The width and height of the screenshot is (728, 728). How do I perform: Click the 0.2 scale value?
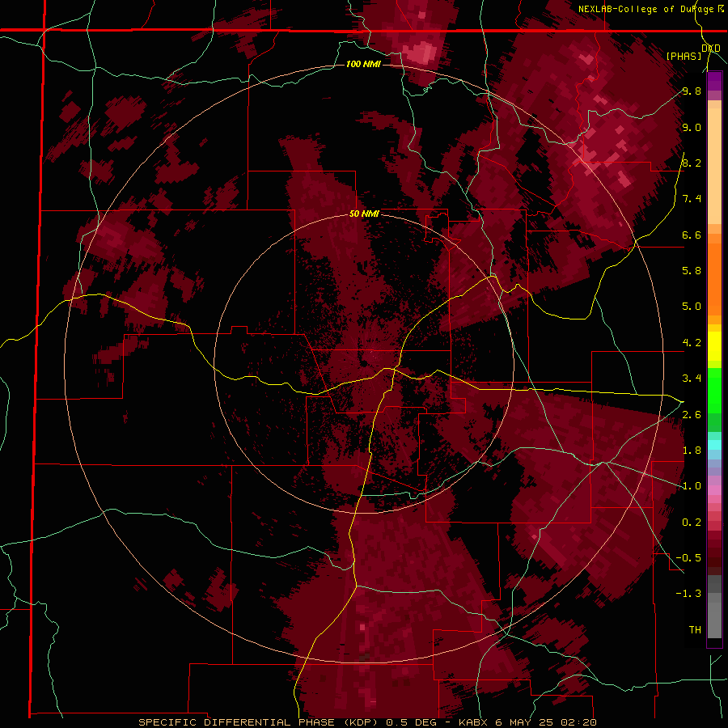point(692,522)
